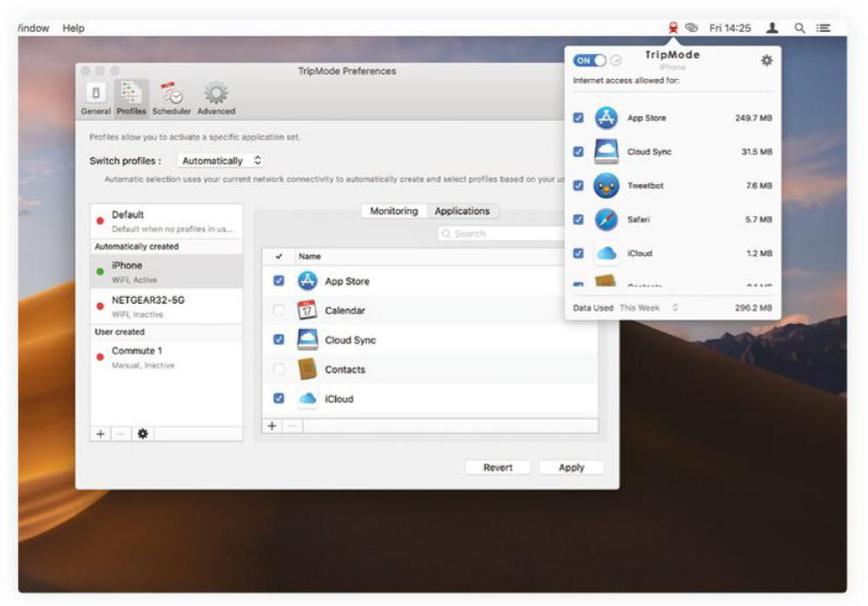Viewport: 868px width, 606px height.
Task: Select the Commute 1 profile
Action: pyautogui.click(x=167, y=358)
